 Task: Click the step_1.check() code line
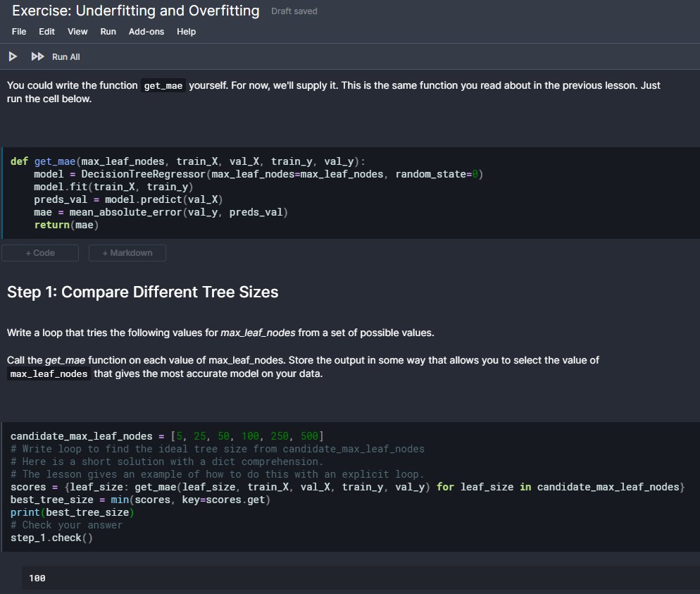click(52, 538)
